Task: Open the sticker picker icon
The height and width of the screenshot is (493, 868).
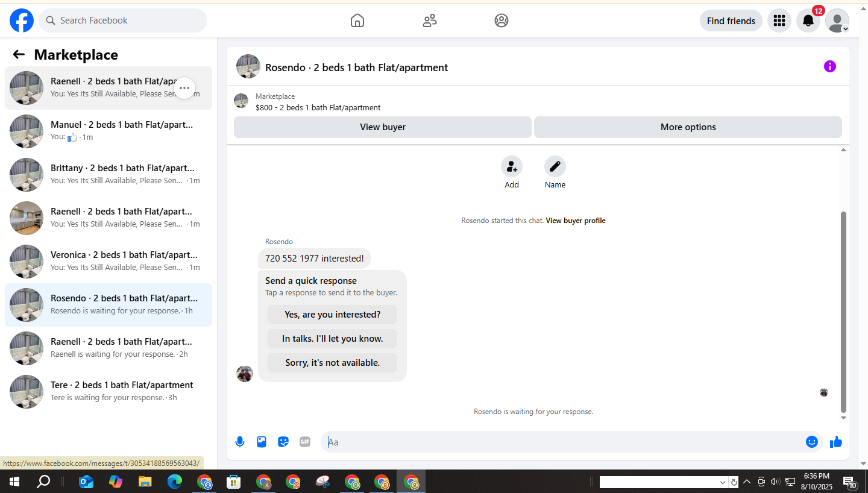Action: pyautogui.click(x=283, y=442)
